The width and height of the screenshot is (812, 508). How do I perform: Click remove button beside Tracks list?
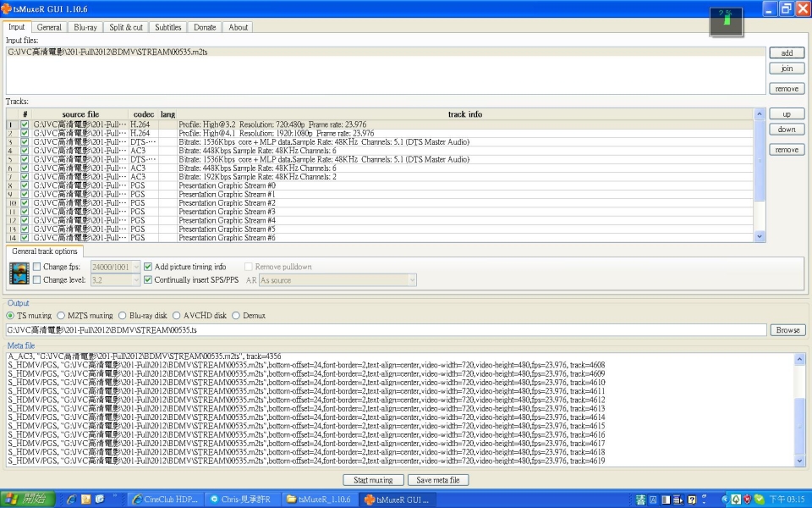click(787, 150)
